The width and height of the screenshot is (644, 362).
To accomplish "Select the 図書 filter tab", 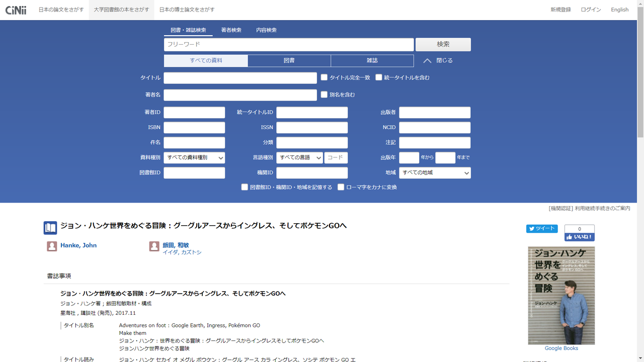I will 289,61.
